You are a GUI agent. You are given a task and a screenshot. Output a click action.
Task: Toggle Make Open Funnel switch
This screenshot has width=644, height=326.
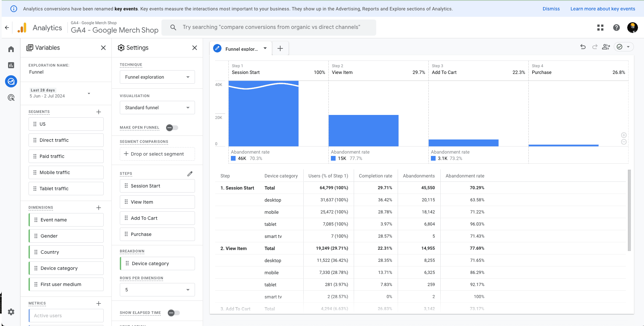172,128
